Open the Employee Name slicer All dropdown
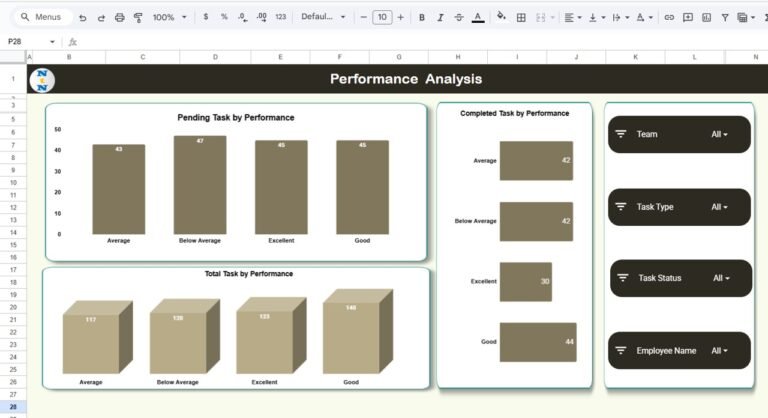This screenshot has height=418, width=768. click(x=720, y=351)
